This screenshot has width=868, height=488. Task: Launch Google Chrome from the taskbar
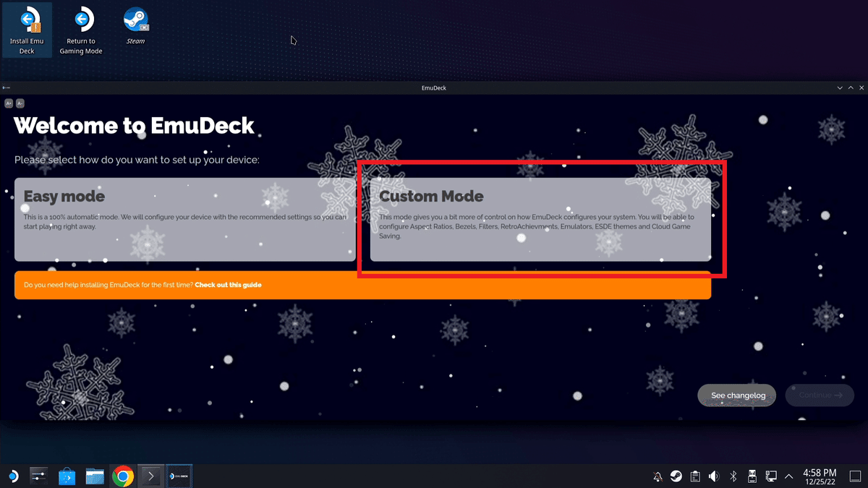[123, 476]
